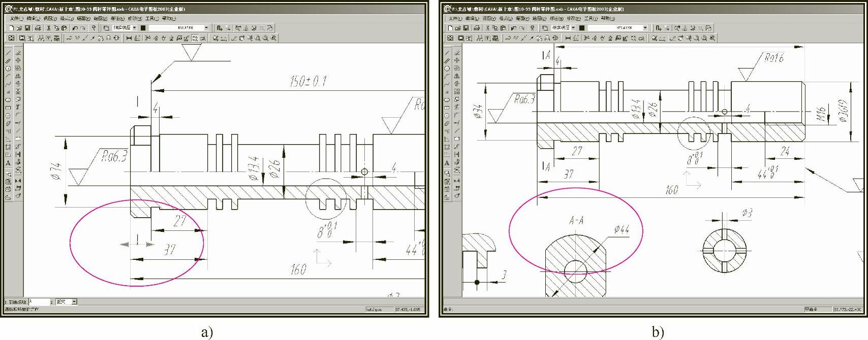Screen dimensions: 868x340
Task: Click Copy icon in right window toolbar
Action: (495, 28)
